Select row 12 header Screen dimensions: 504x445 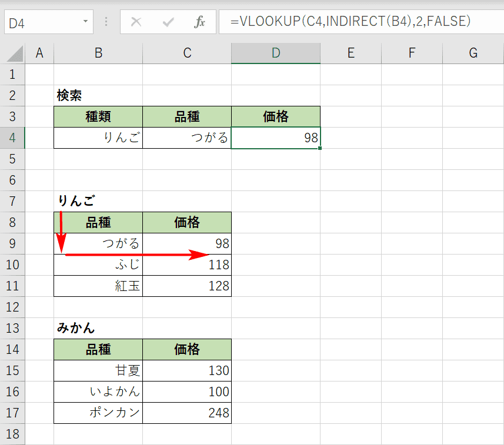(12, 307)
